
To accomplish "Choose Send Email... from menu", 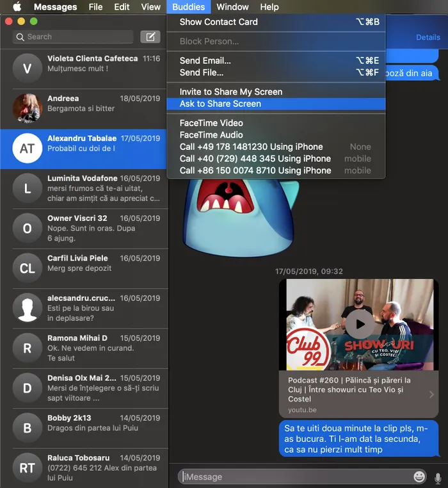I will click(276, 60).
